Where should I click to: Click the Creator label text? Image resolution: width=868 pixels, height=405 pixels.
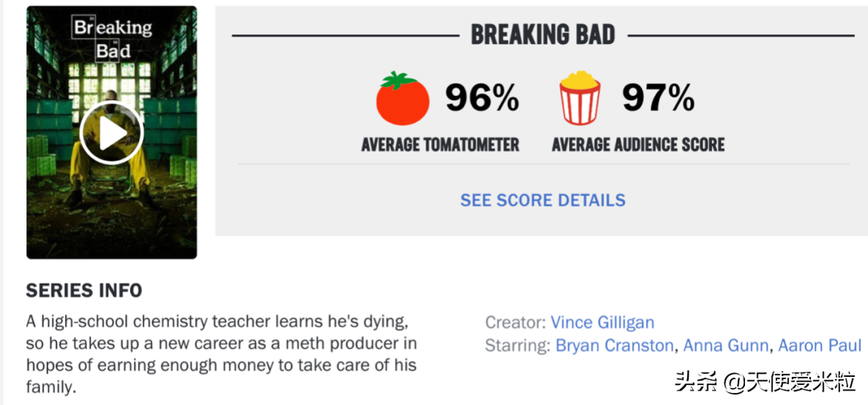click(515, 322)
